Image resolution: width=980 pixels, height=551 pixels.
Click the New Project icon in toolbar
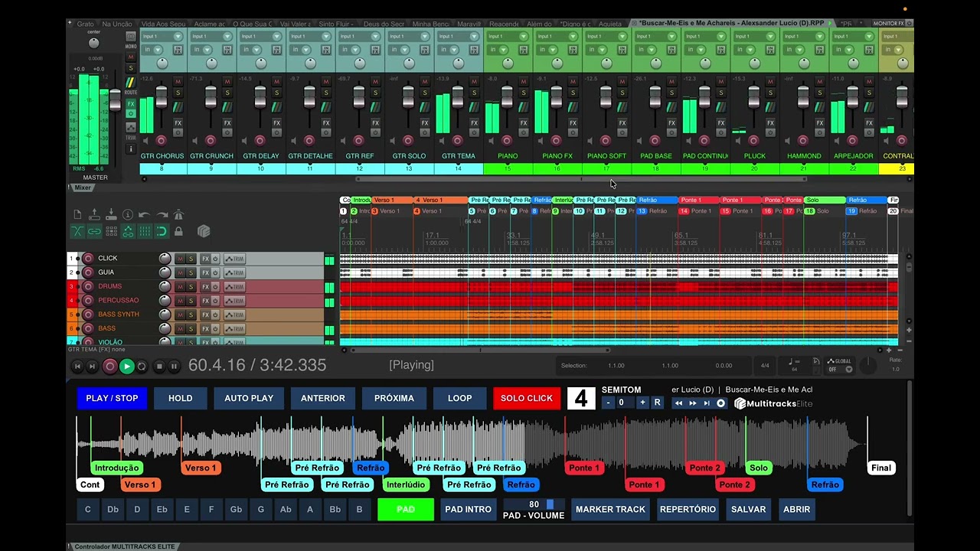coord(77,215)
